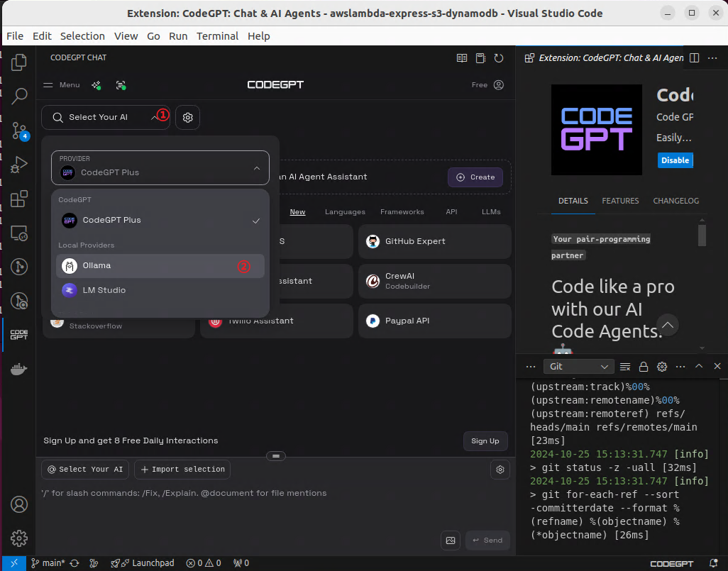728x571 pixels.
Task: Open the Git output channel dropdown
Action: click(578, 367)
